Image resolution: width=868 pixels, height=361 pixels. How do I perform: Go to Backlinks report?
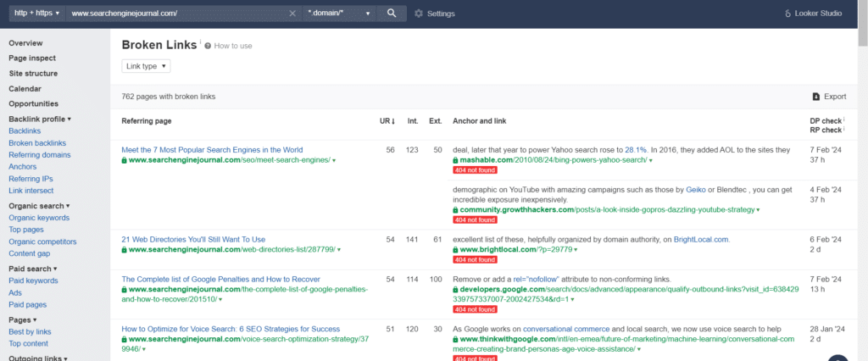(25, 131)
